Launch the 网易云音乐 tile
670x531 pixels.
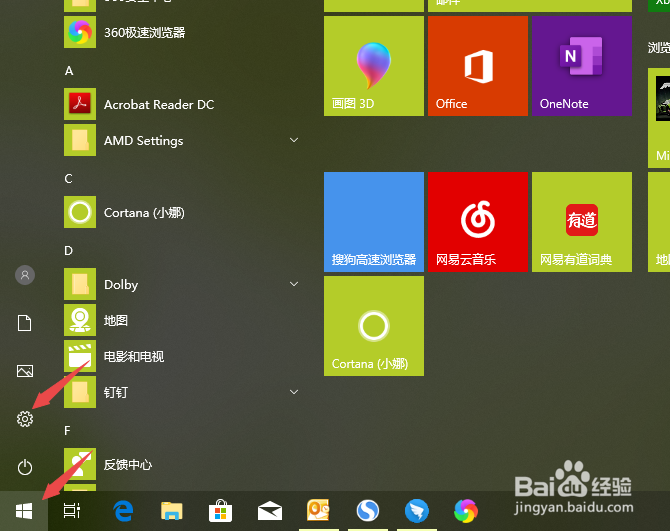(478, 222)
